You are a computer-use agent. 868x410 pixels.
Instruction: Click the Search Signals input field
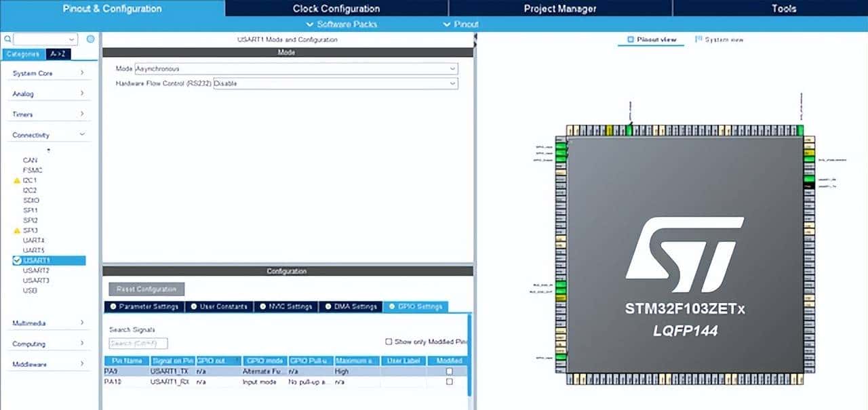pyautogui.click(x=138, y=344)
